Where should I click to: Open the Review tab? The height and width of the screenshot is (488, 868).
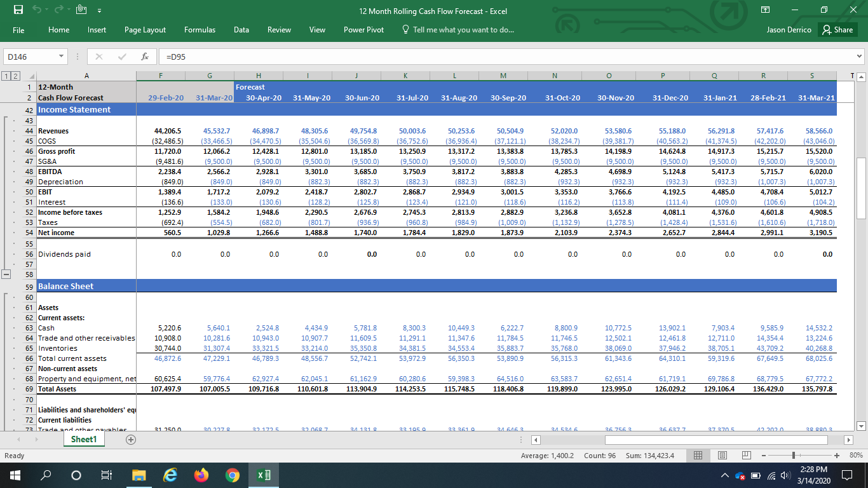[279, 30]
